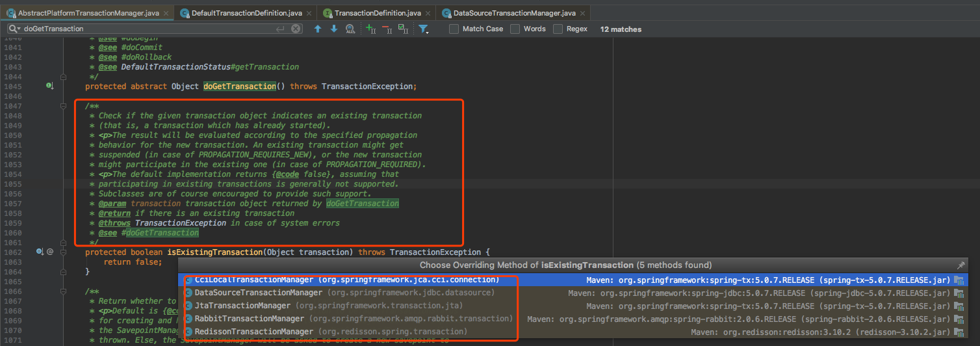This screenshot has width=980, height=346.
Task: Switch to DefaultTransactionDefinition.java tab
Action: (x=246, y=13)
